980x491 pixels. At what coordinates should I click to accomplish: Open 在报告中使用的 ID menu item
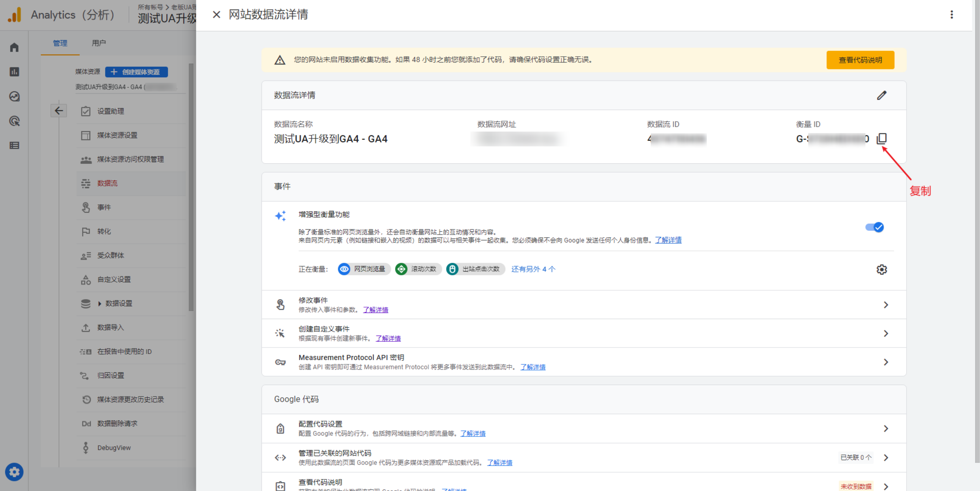(131, 351)
